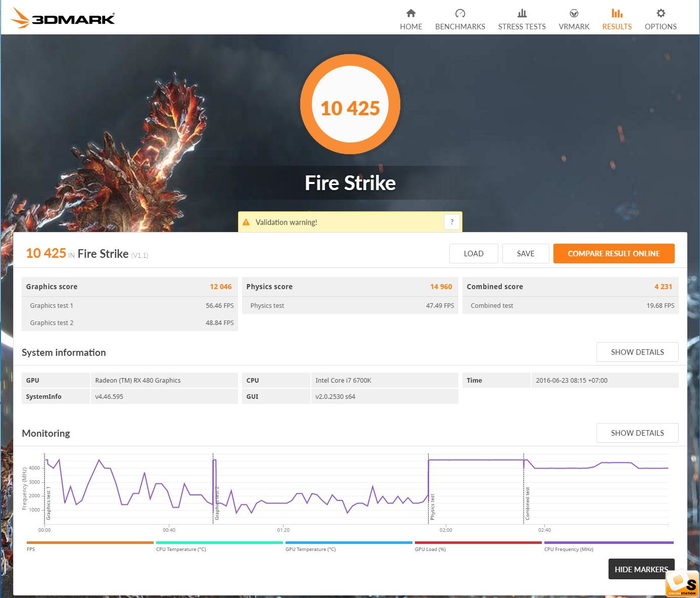Select the RESULTS tab label
Screen dimensions: 700x598
coord(617,27)
